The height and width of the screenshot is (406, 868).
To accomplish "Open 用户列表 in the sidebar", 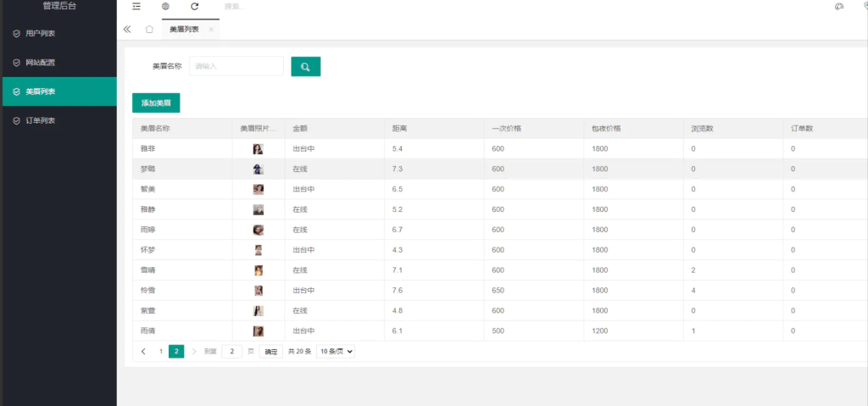I will (x=60, y=33).
